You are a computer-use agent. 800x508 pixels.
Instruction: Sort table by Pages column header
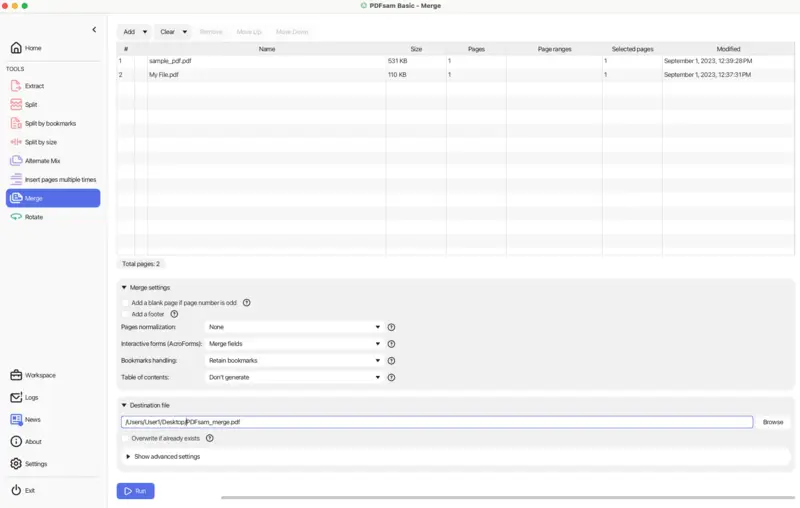477,49
